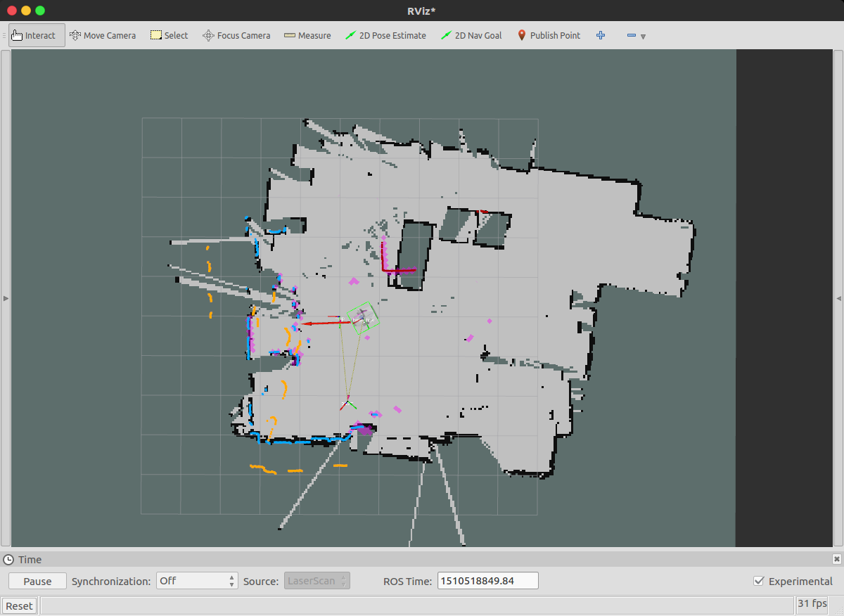Click the minus remove-tool icon
844x616 pixels.
point(631,35)
